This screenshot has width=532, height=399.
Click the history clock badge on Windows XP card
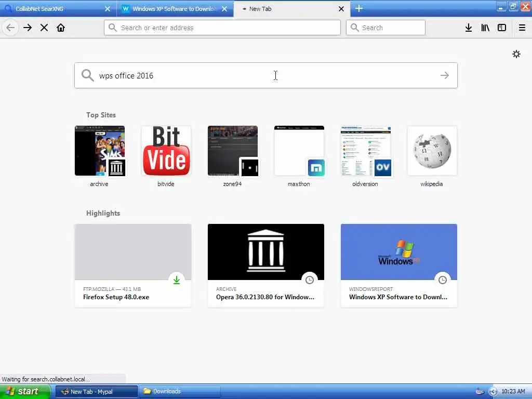[x=443, y=280]
